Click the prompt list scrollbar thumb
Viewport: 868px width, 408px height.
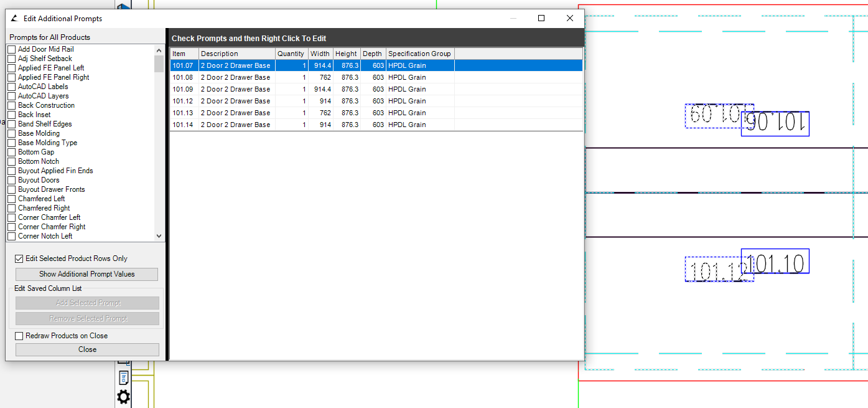tap(159, 64)
